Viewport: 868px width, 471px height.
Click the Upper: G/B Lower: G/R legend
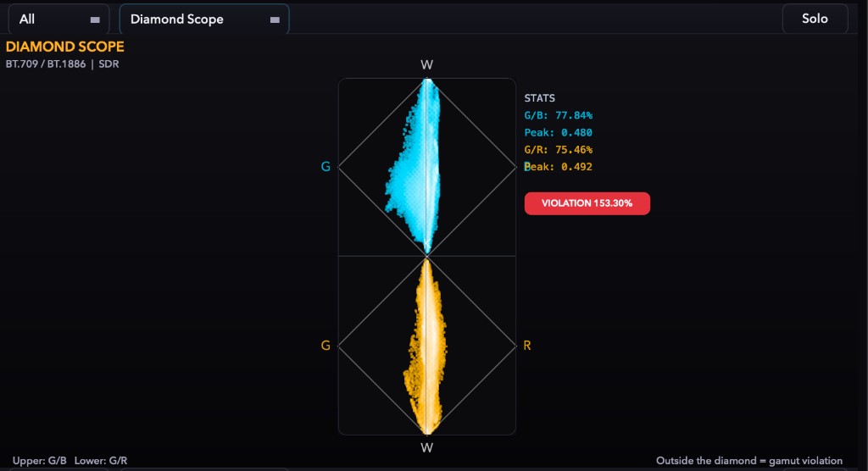(x=70, y=461)
